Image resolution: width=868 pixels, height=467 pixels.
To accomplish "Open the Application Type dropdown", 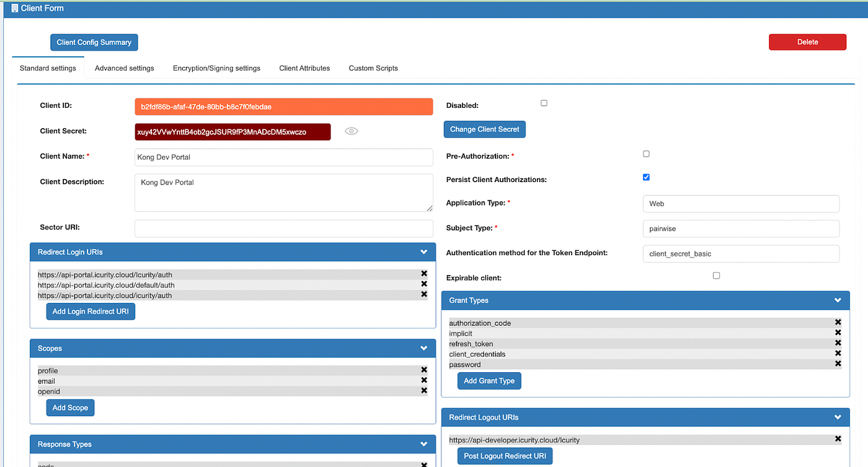I will 741,204.
